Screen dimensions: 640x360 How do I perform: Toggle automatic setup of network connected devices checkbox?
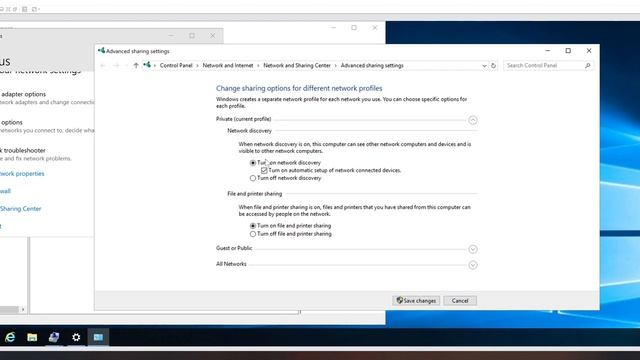tap(264, 170)
